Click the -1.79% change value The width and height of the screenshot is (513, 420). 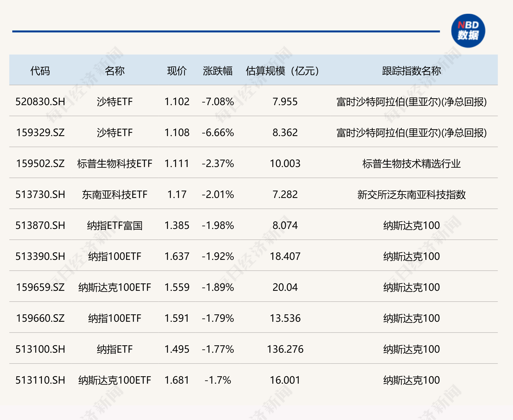218,318
